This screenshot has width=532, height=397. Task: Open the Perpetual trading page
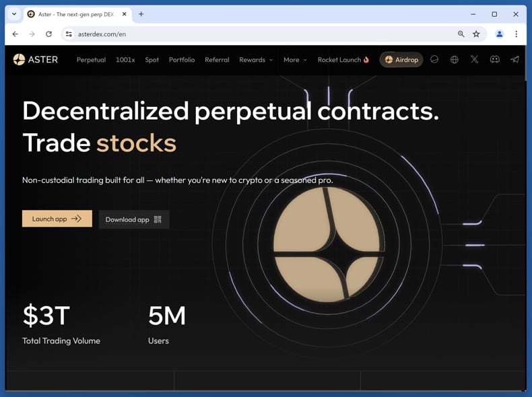click(x=91, y=60)
